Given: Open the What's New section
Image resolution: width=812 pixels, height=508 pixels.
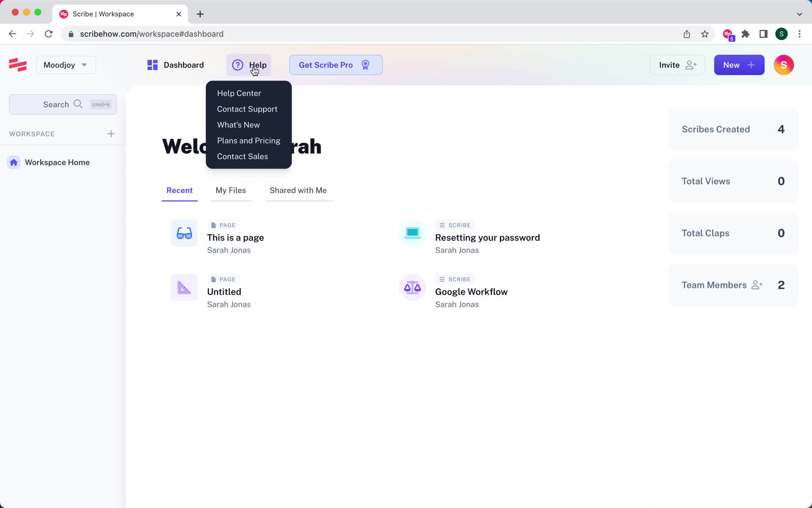Looking at the screenshot, I should (x=238, y=124).
